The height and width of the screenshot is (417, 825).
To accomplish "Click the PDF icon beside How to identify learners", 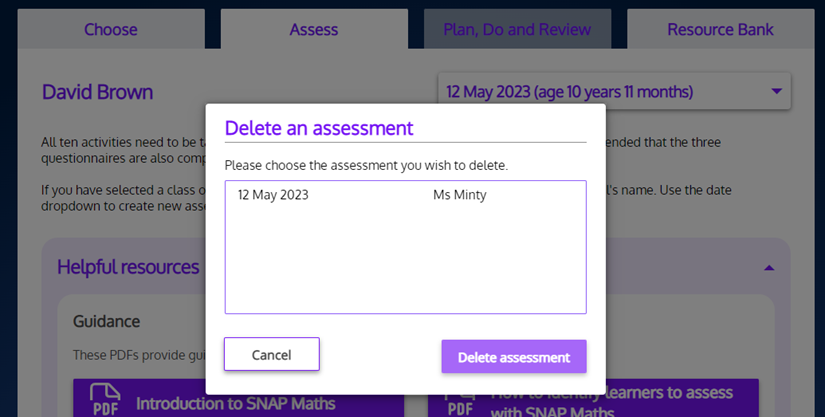I will pyautogui.click(x=460, y=402).
